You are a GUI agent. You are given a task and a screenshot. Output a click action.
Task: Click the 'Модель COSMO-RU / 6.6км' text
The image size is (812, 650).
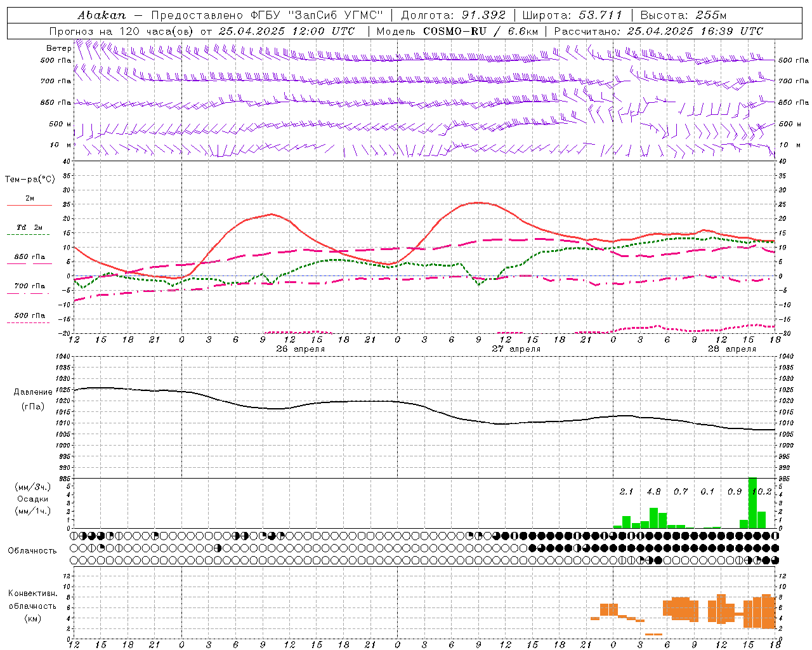click(x=457, y=31)
